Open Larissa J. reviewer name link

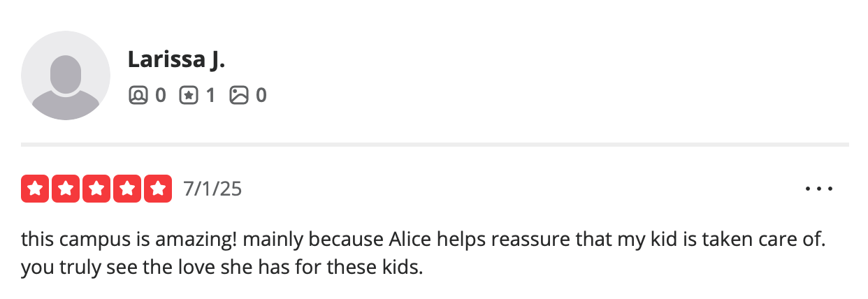click(x=176, y=60)
